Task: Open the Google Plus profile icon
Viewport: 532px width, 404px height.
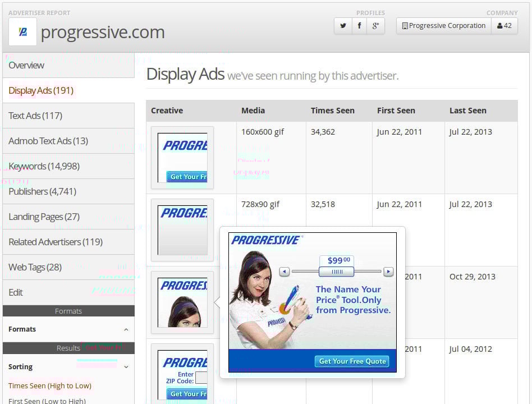Action: (375, 26)
